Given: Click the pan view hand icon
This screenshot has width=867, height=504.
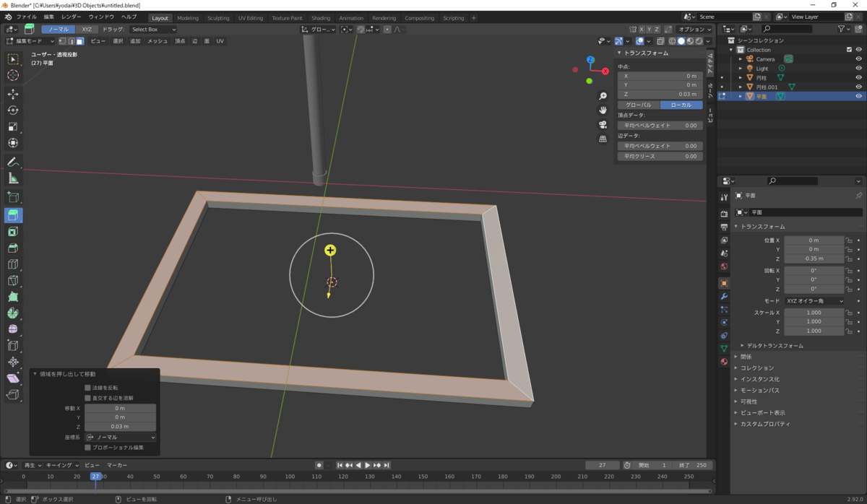Looking at the screenshot, I should pos(603,110).
